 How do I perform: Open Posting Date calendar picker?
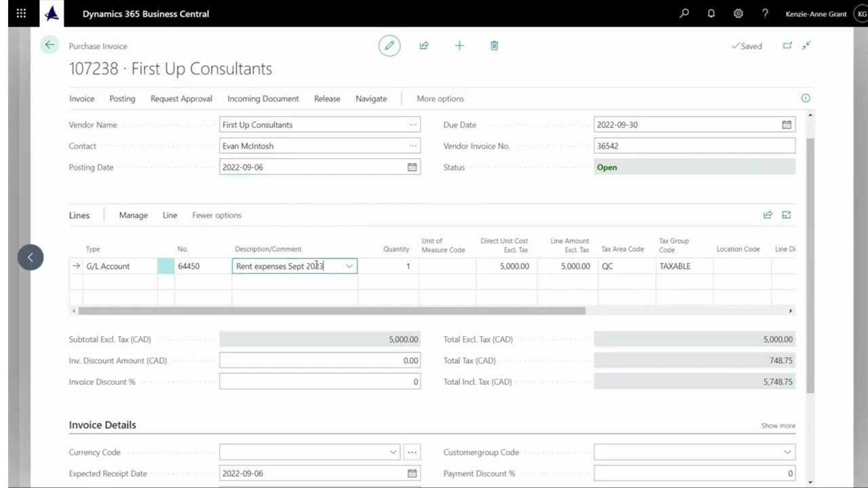click(x=412, y=167)
